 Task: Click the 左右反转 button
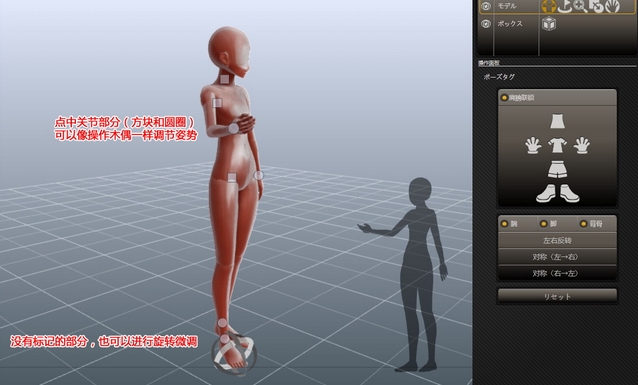tap(557, 241)
